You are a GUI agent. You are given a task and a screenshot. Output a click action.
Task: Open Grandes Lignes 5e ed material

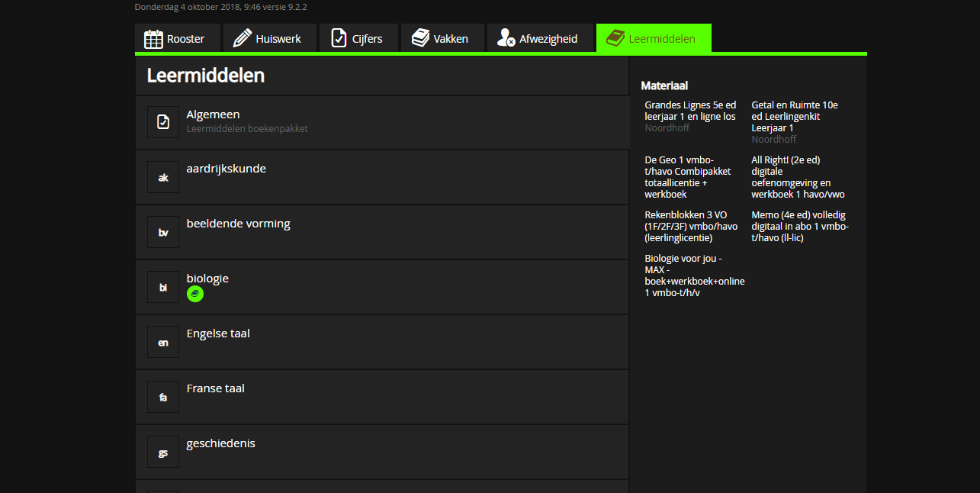tap(690, 116)
